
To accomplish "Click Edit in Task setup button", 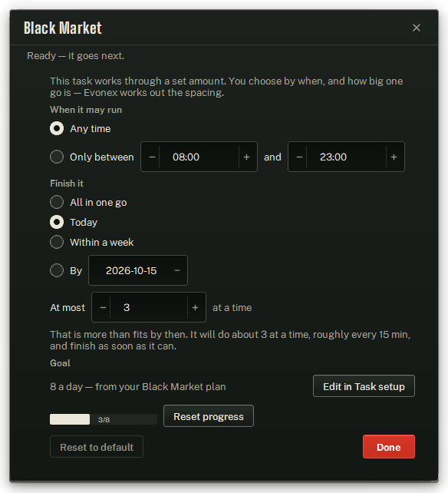I will coord(364,386).
